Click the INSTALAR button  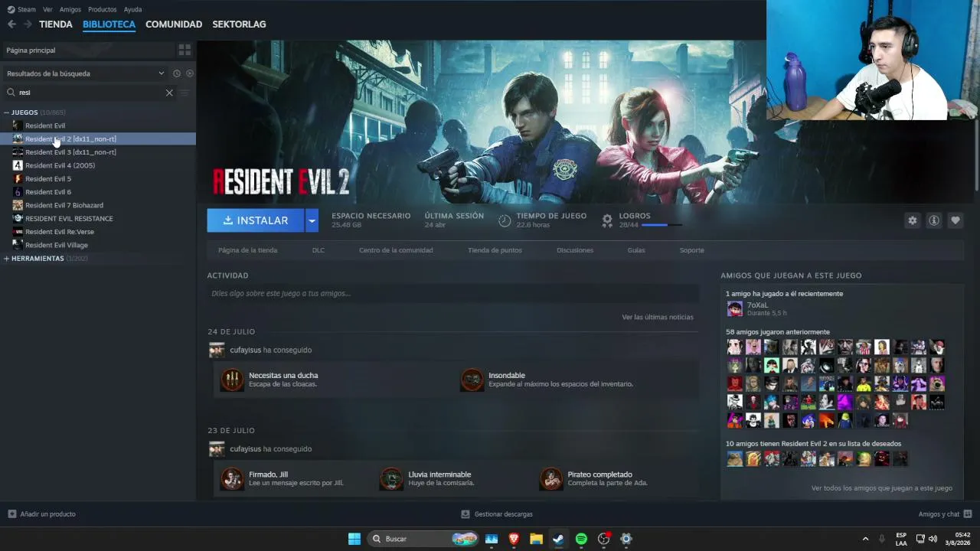point(256,220)
